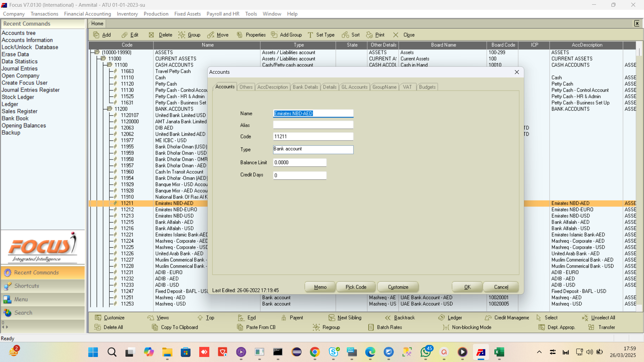This screenshot has width=644, height=362.
Task: Collapse the 11100 Cash Accounts tree node
Action: [109, 65]
